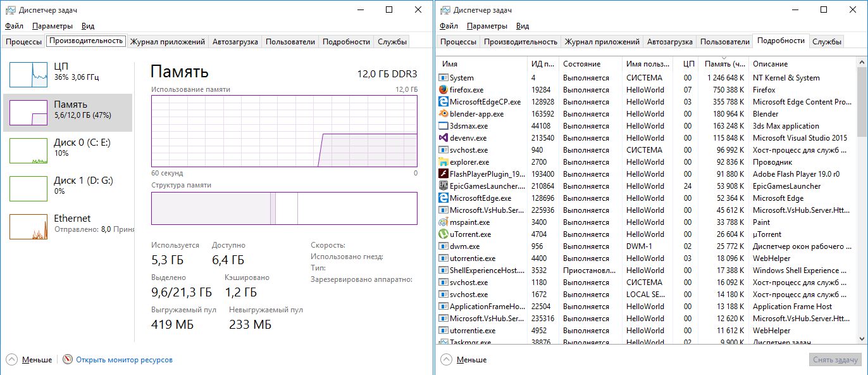The image size is (868, 375).
Task: Switch to Журнал приложений tab in the left window
Action: (x=168, y=42)
